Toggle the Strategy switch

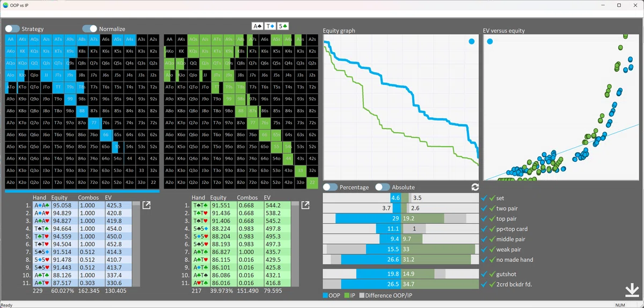click(x=12, y=28)
